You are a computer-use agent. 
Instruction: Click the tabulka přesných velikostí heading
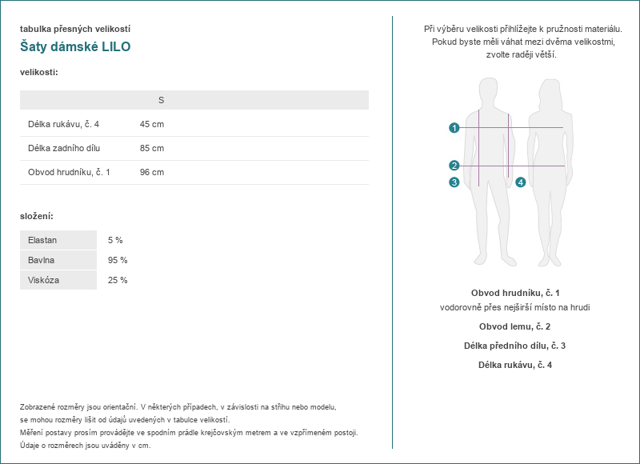[x=75, y=29]
